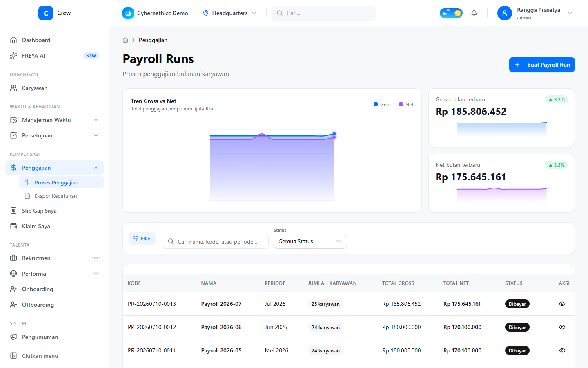This screenshot has width=588, height=368.
Task: Click the home breadcrumb icon
Action: click(125, 40)
